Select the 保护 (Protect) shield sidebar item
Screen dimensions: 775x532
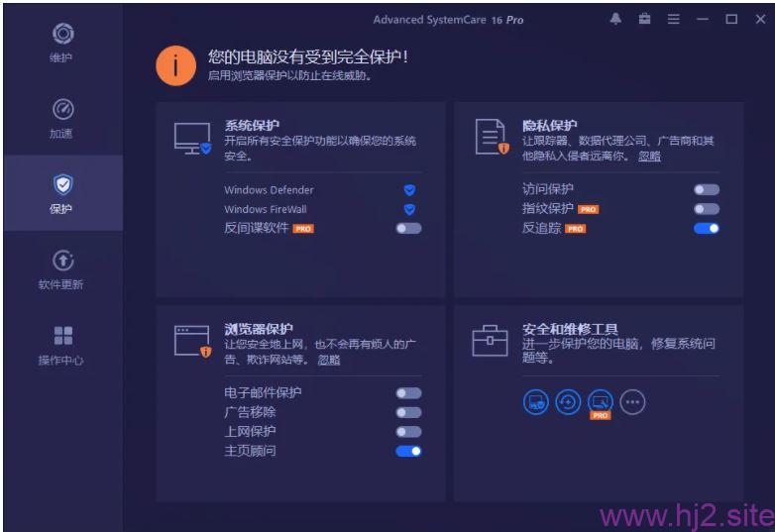[62, 194]
